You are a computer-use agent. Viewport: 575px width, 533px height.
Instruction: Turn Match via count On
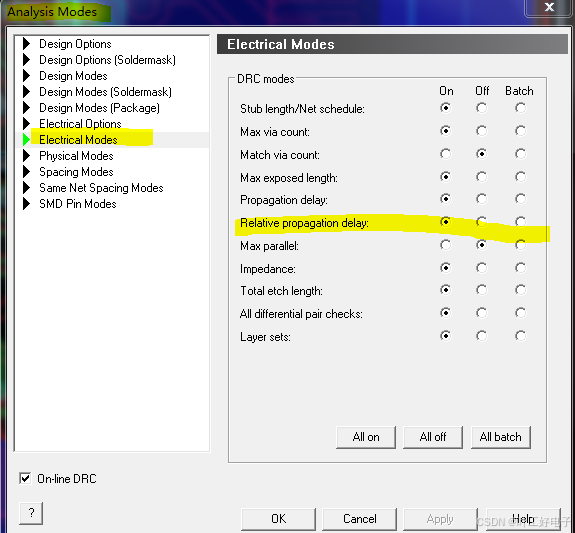point(446,154)
